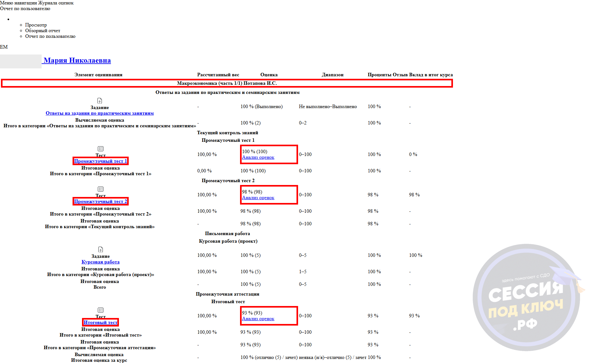Open Анализ оценок for the 100 % grade

pos(258,157)
